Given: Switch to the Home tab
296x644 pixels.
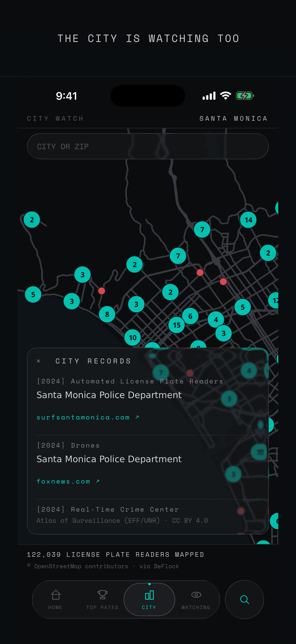Looking at the screenshot, I should tap(55, 600).
